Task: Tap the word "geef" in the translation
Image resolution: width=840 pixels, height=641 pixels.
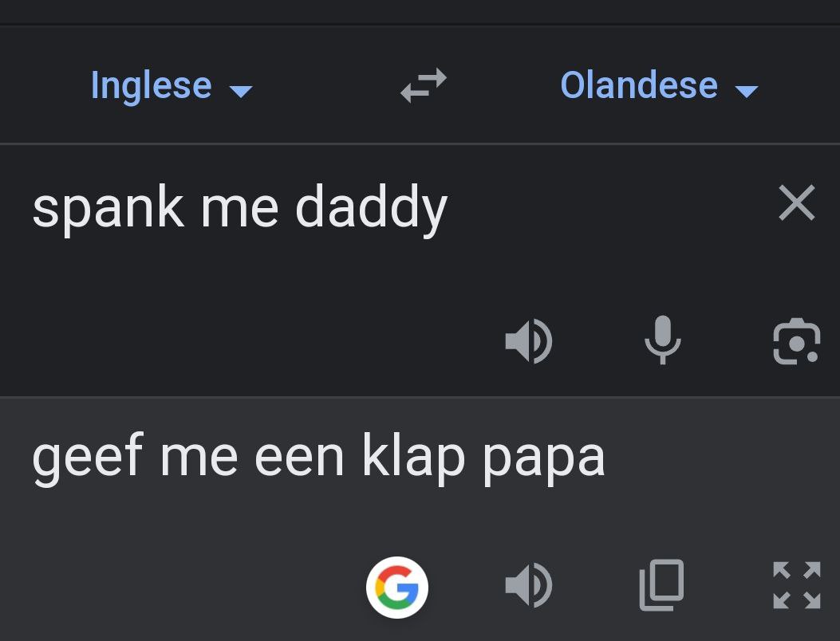Action: [88, 458]
